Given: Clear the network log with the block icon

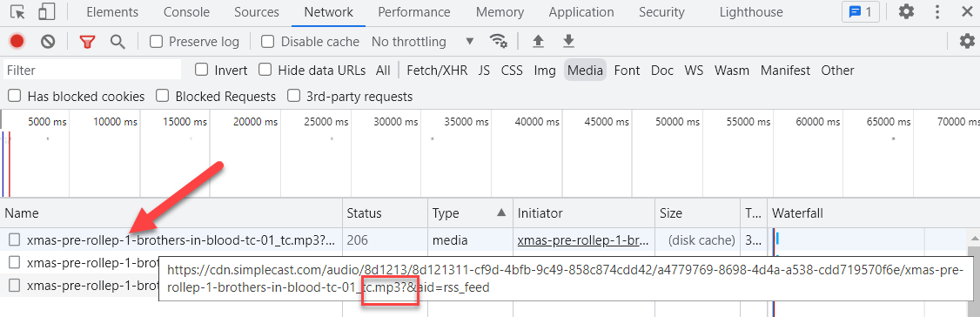Looking at the screenshot, I should click(48, 41).
